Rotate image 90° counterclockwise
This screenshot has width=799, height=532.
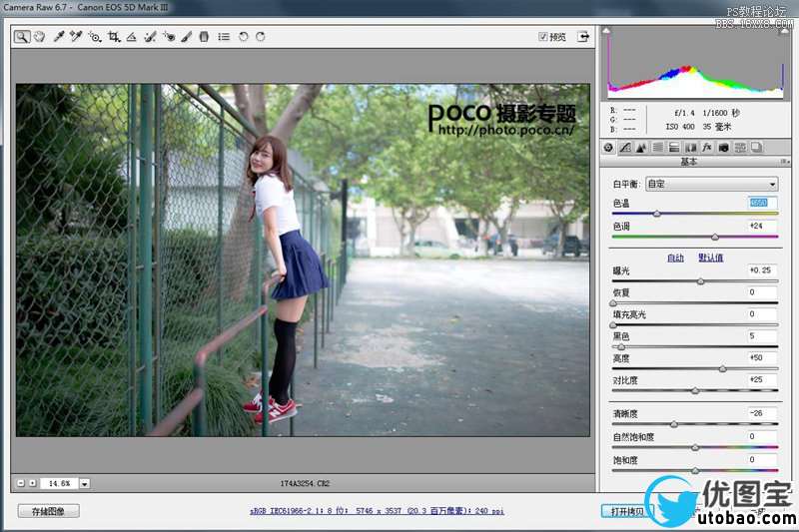(243, 37)
